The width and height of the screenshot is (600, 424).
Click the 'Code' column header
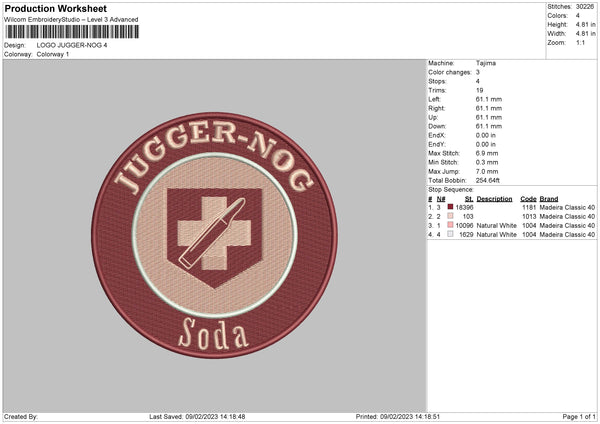pyautogui.click(x=528, y=199)
